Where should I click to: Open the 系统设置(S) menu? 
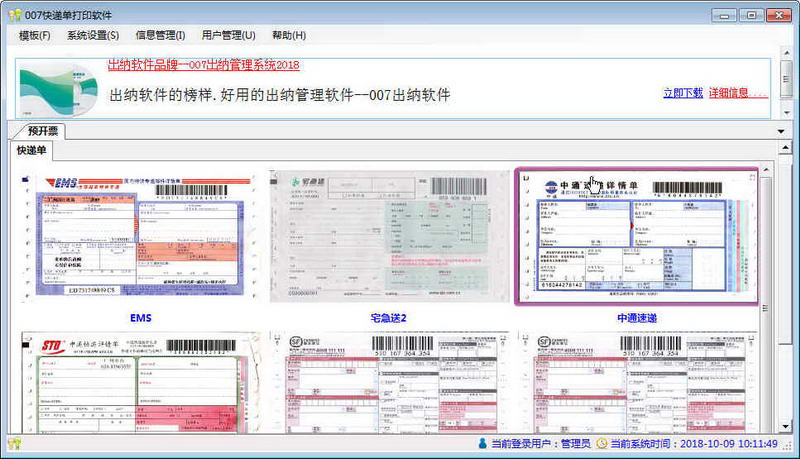(x=93, y=35)
